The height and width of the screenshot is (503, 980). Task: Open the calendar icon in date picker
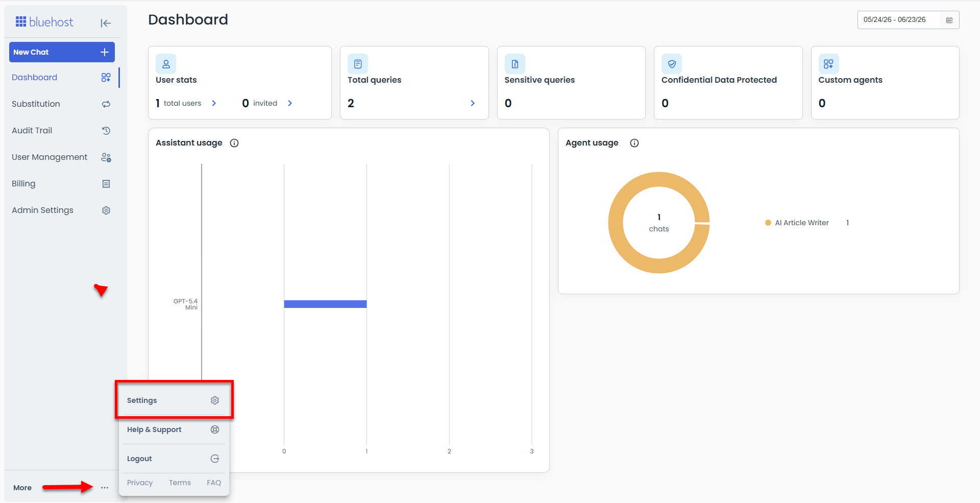[949, 20]
